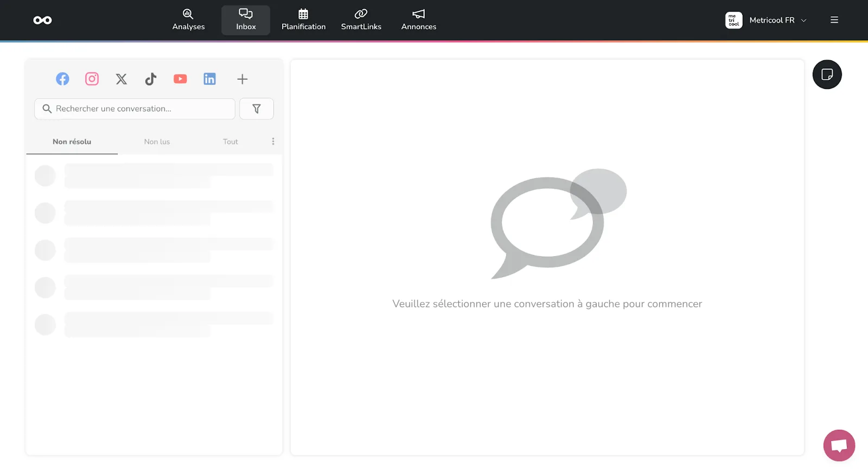Choose the LinkedIn network icon
Screen dimensions: 868x472
[209, 79]
